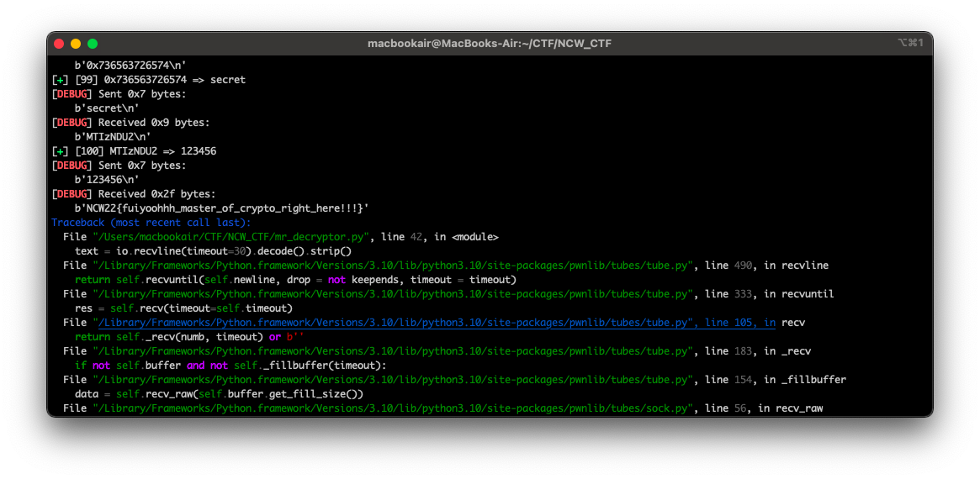Click the 'Received 0x2f bytes:' debug line
The image size is (980, 479).
tap(134, 193)
